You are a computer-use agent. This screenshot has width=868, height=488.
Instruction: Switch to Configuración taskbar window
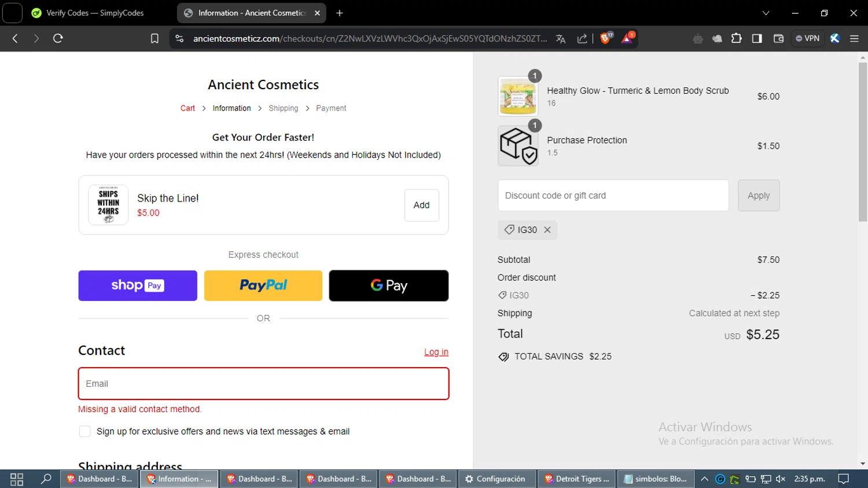pos(496,479)
